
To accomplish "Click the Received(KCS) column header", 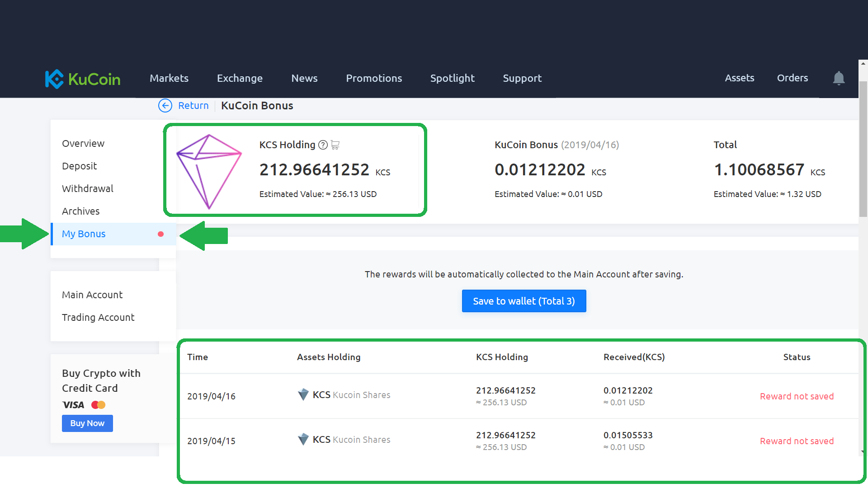I will (x=634, y=357).
